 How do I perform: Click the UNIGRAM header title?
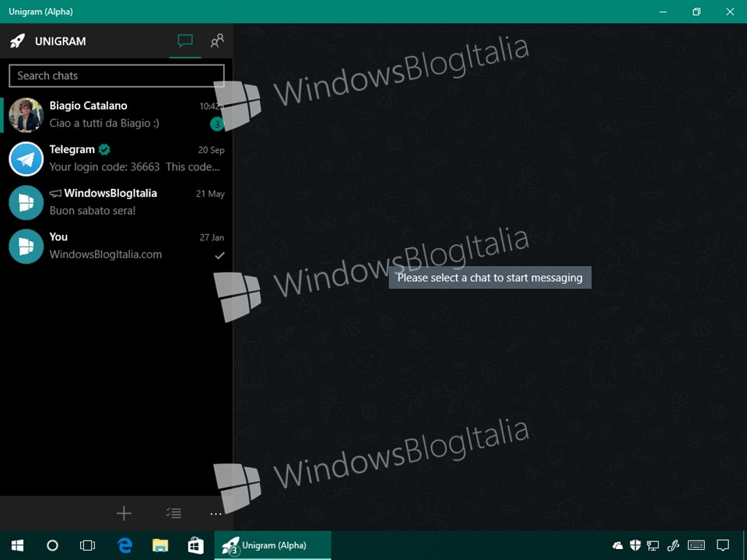click(61, 41)
